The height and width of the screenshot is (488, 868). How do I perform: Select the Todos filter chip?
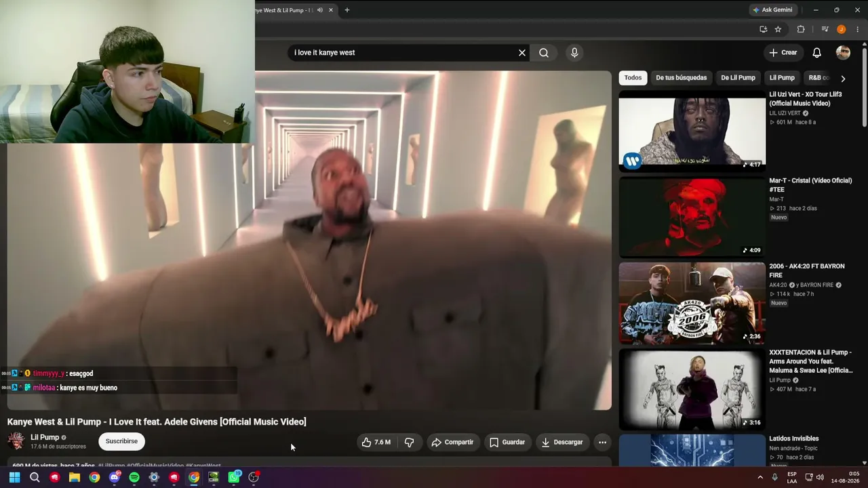pyautogui.click(x=633, y=78)
